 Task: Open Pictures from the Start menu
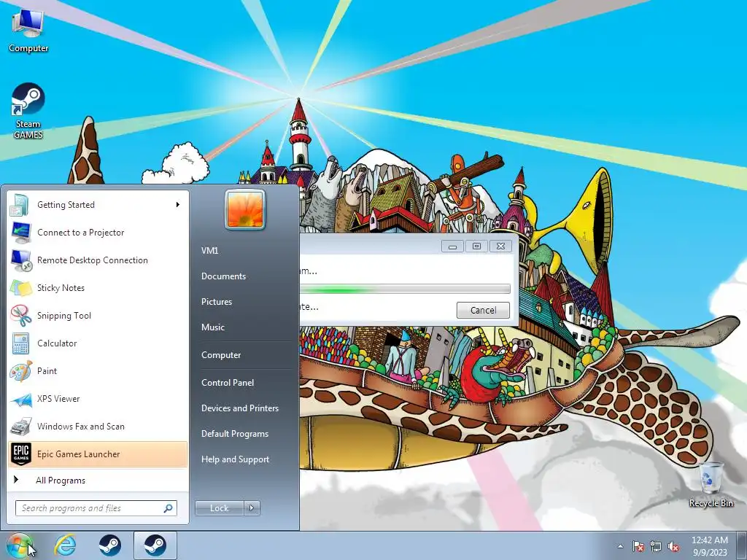[x=217, y=301]
